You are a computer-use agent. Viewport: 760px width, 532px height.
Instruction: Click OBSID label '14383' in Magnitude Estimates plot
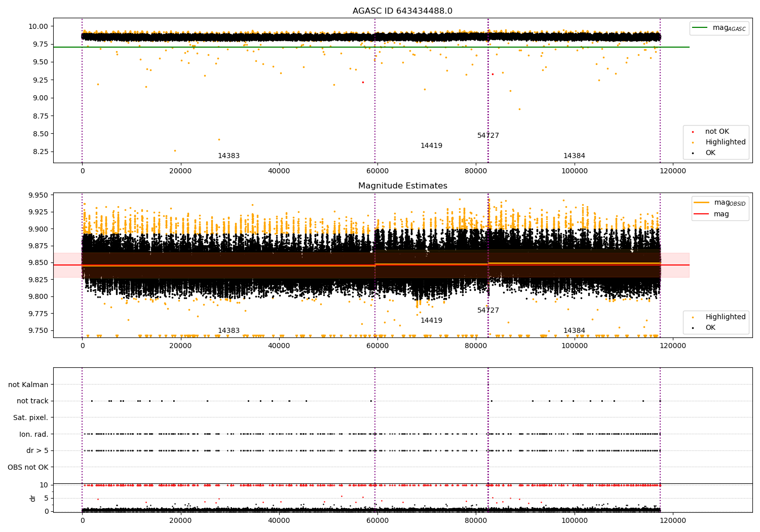[x=229, y=331]
